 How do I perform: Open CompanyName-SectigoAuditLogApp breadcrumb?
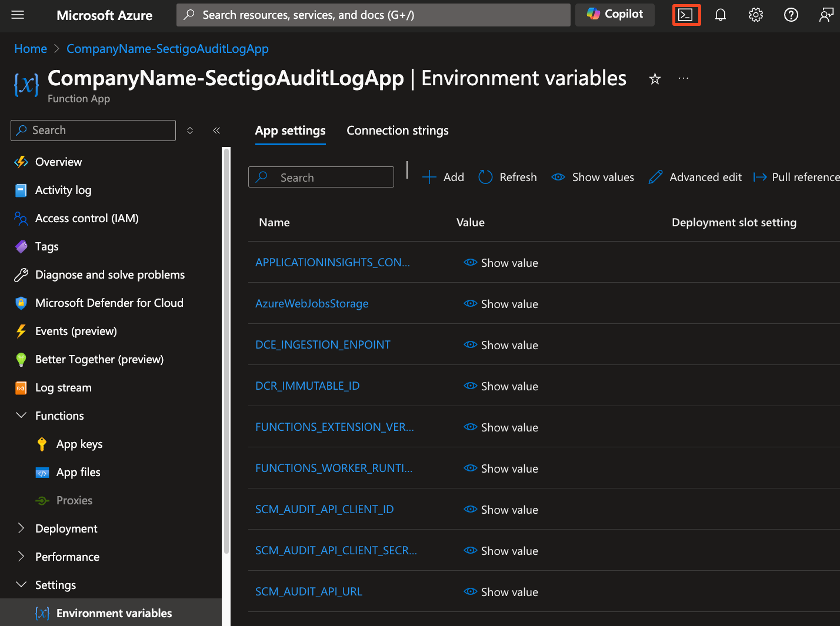point(168,49)
